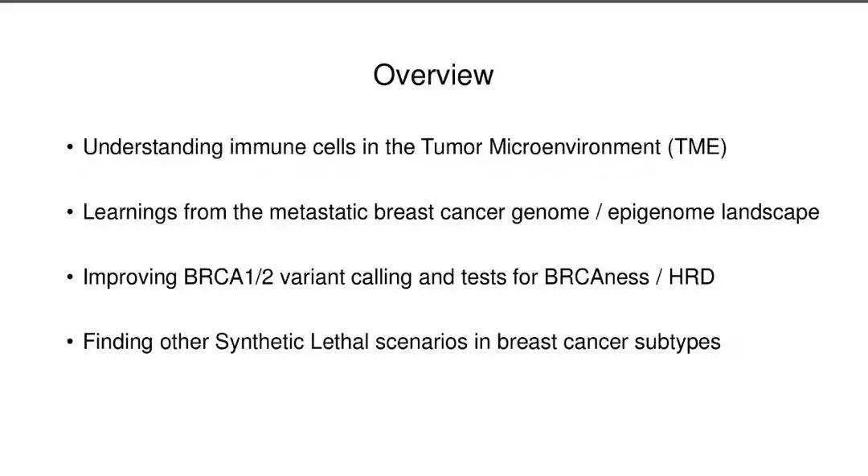Click the HRD abbreviation

[x=691, y=277]
